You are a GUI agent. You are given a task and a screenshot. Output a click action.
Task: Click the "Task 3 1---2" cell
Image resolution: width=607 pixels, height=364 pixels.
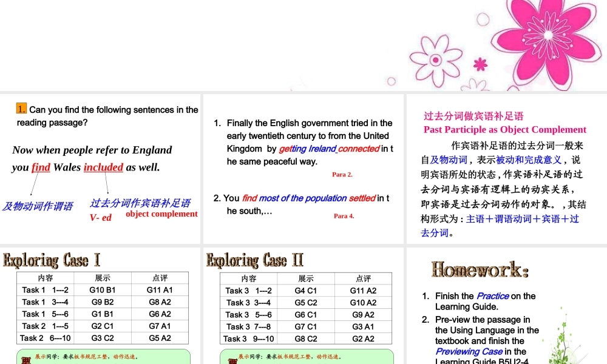click(248, 291)
